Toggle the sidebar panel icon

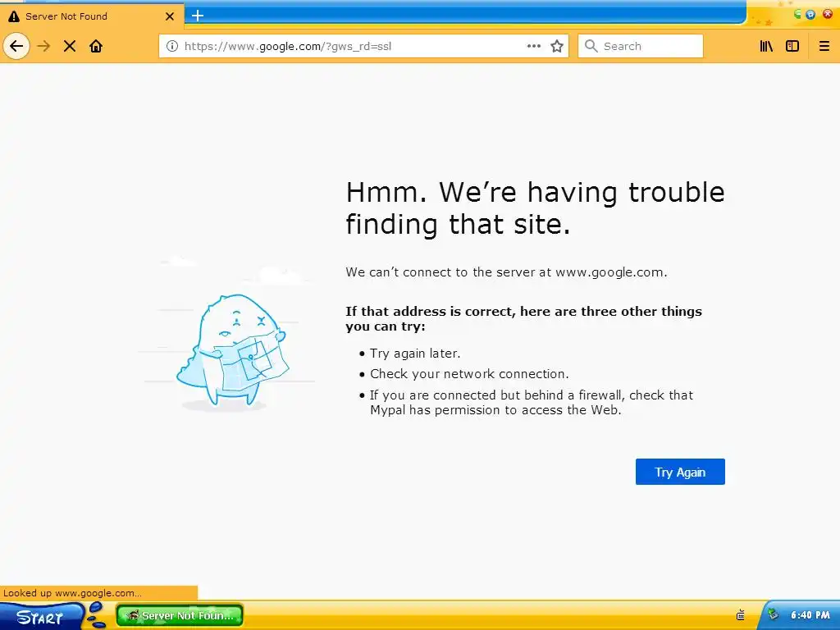click(x=792, y=46)
